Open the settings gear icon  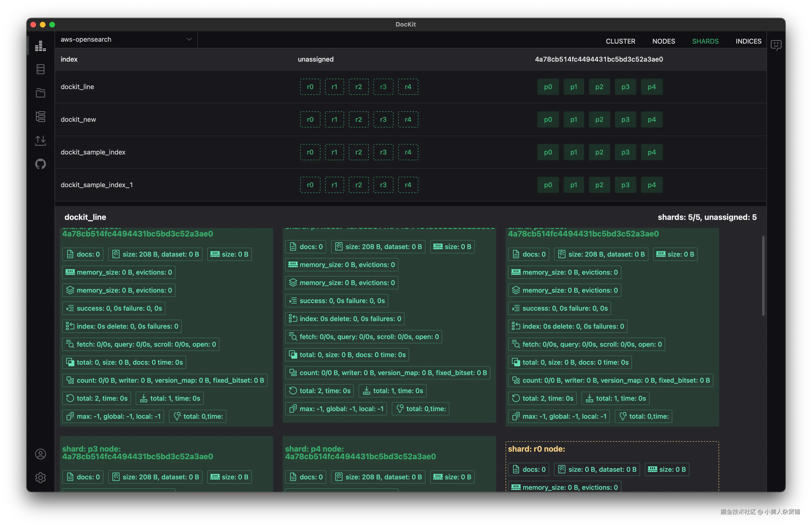pos(40,477)
